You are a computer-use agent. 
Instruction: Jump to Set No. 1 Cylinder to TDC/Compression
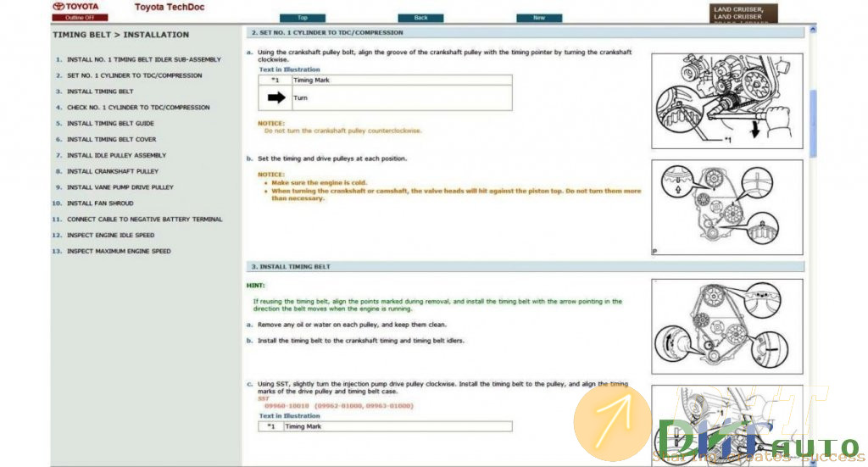[x=134, y=75]
